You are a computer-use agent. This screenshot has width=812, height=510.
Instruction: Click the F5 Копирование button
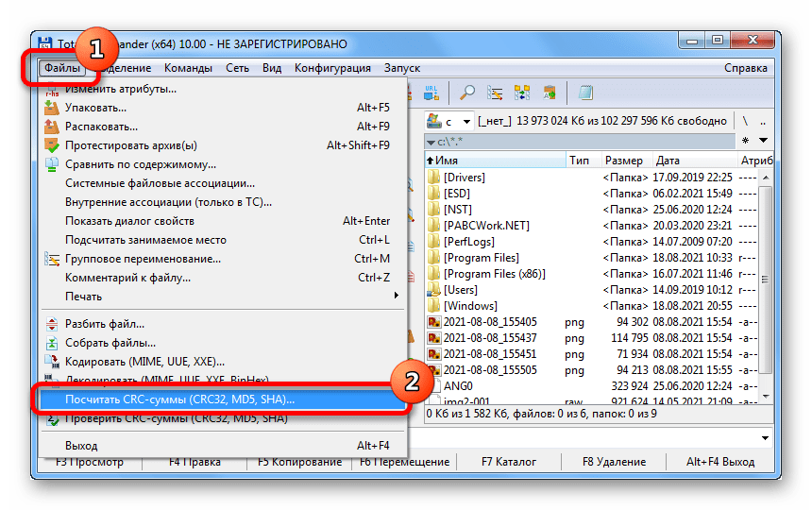coord(300,462)
